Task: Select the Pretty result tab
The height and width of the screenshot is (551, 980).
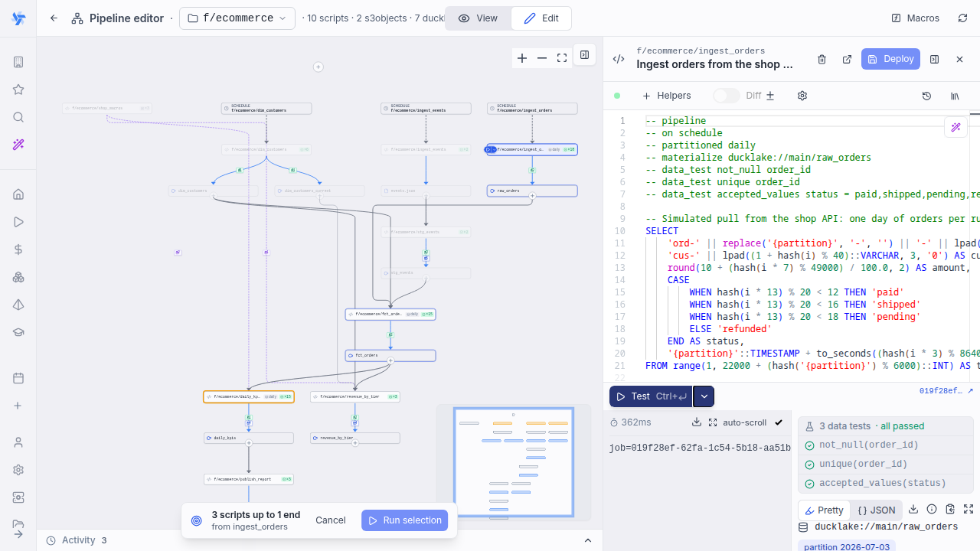Action: tap(824, 510)
